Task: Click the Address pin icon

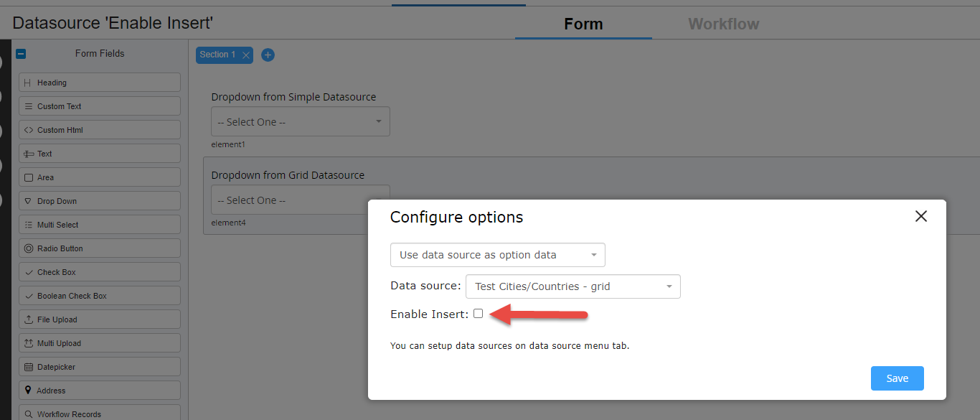Action: pyautogui.click(x=28, y=391)
